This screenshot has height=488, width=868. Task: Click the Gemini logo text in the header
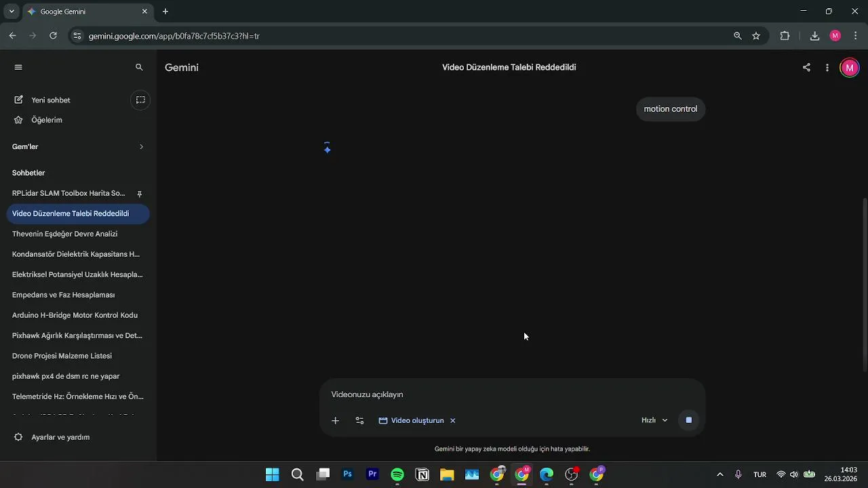coord(182,68)
